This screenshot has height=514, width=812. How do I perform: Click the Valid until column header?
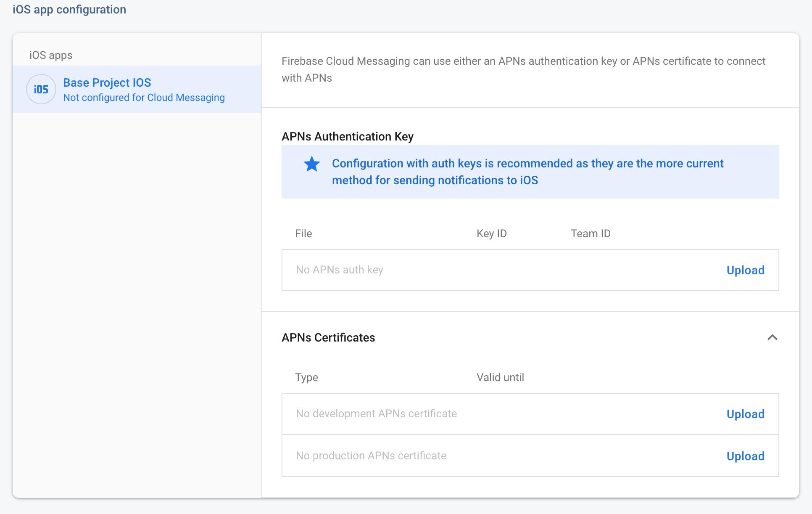click(500, 377)
